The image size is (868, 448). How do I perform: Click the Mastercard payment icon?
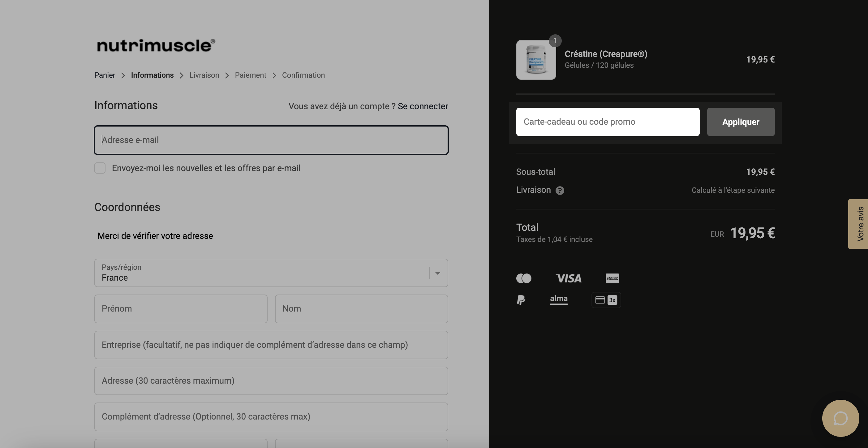click(x=524, y=278)
